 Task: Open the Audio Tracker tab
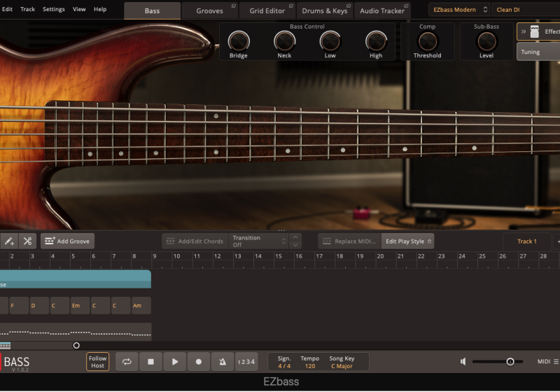pos(382,10)
